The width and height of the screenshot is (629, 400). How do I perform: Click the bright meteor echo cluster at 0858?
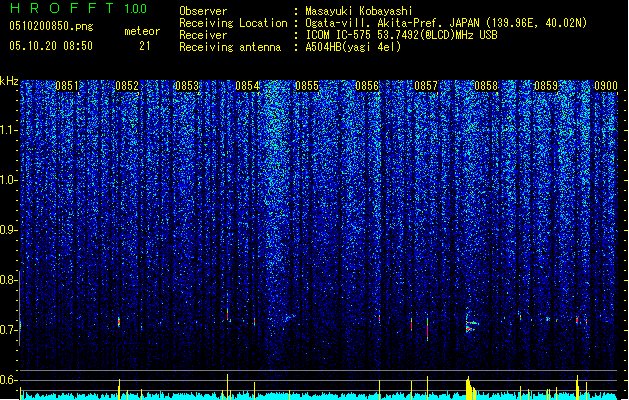pos(471,323)
